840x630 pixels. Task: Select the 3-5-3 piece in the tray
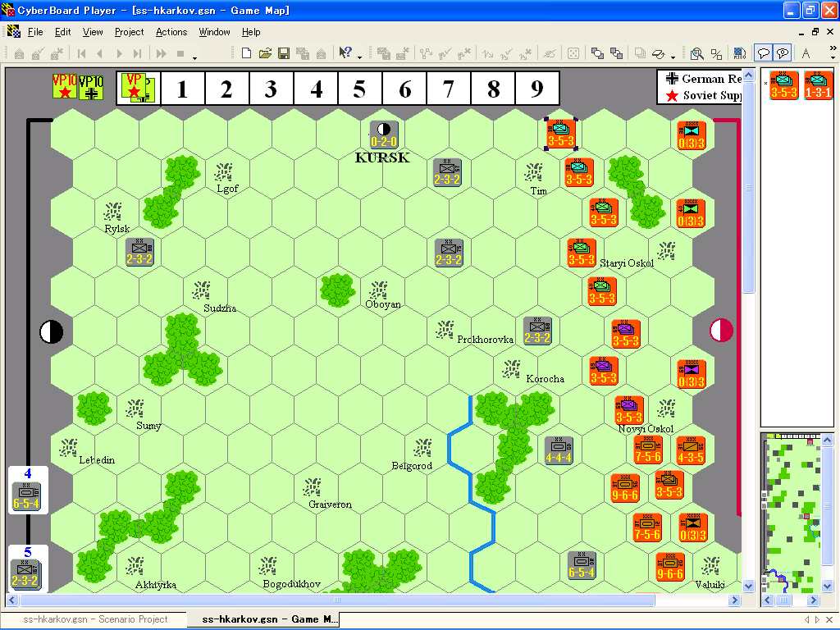pos(783,85)
